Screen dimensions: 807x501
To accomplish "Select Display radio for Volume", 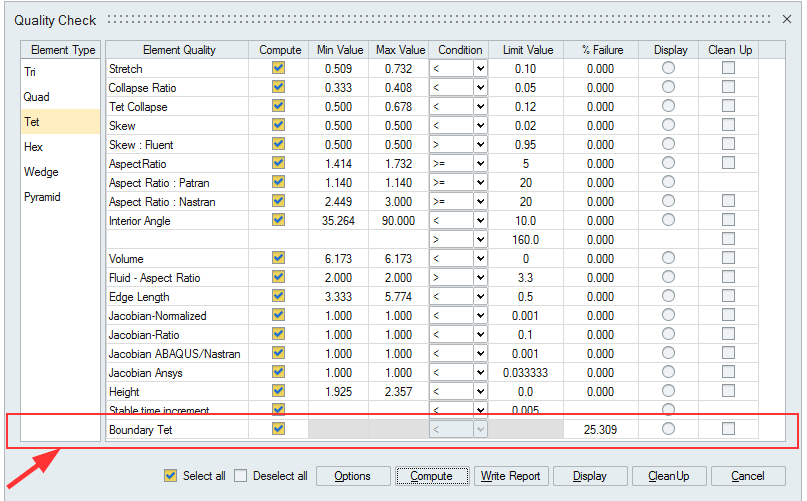I will pyautogui.click(x=669, y=259).
